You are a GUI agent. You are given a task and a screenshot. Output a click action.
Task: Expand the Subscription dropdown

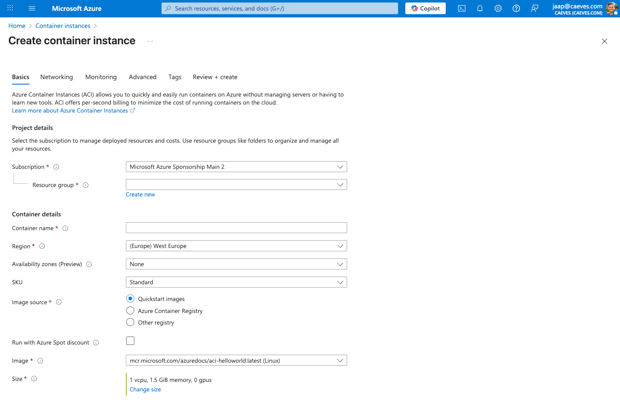[236, 167]
